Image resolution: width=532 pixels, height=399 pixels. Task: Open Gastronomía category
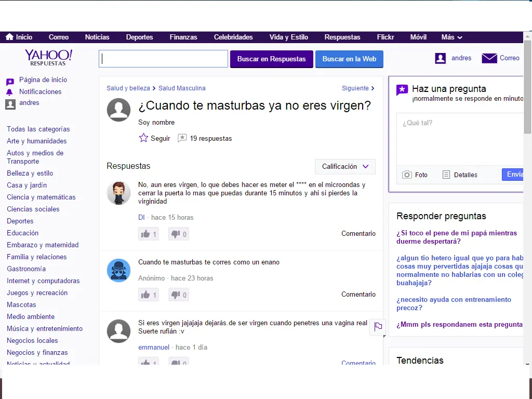[26, 269]
